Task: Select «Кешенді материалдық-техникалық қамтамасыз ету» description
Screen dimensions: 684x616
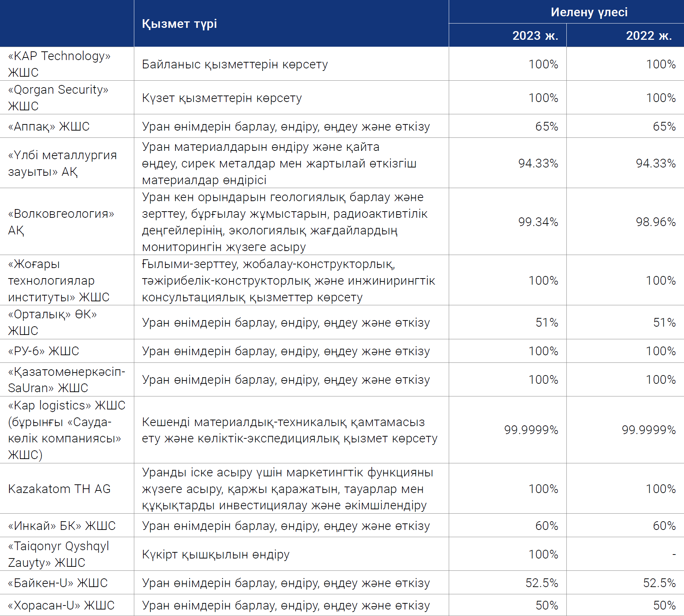Action: tap(290, 430)
